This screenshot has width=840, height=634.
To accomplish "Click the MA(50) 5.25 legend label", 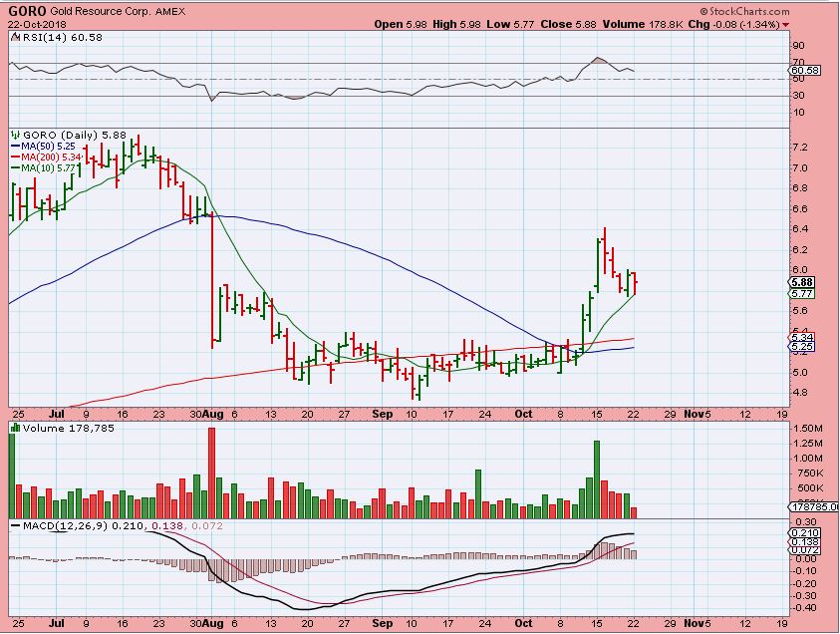I will click(x=48, y=146).
